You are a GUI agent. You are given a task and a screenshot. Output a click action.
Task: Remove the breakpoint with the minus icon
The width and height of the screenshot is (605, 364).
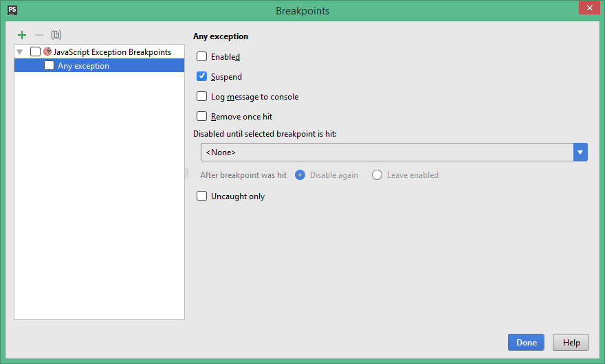coord(39,35)
